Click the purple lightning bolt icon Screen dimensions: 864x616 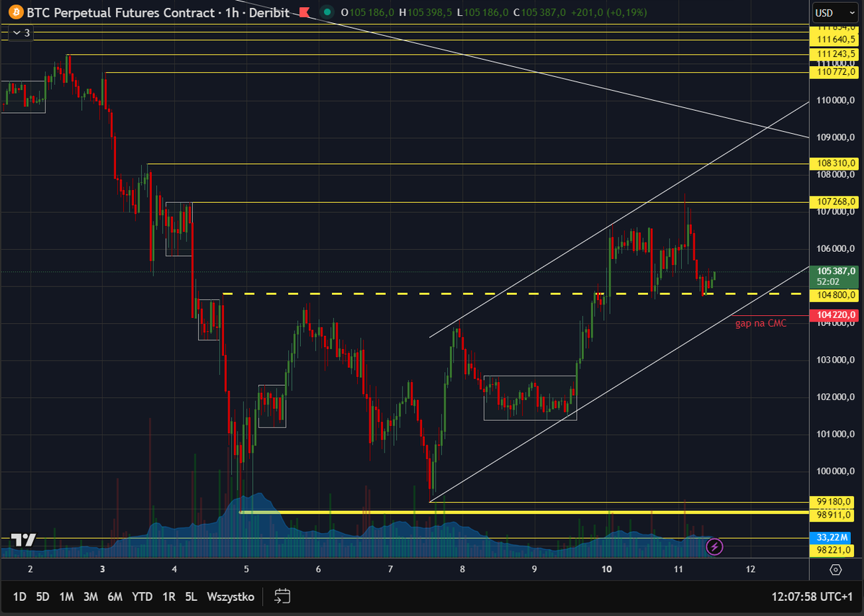[714, 547]
